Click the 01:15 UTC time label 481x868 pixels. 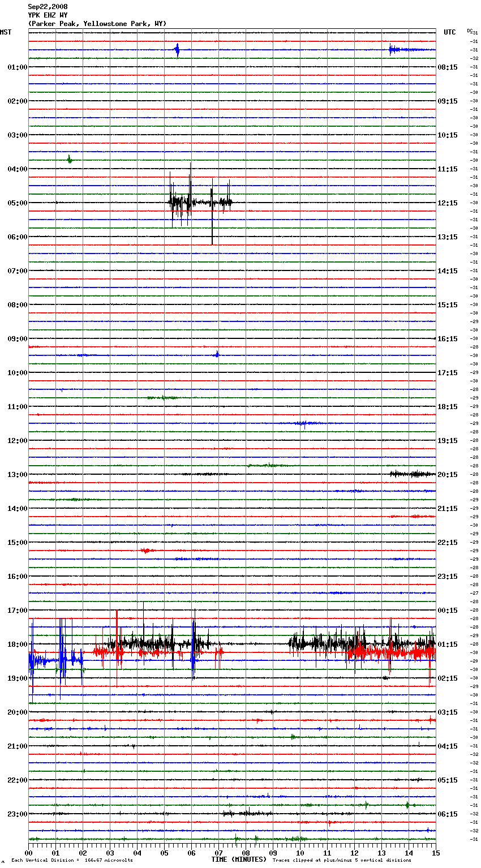click(x=448, y=644)
